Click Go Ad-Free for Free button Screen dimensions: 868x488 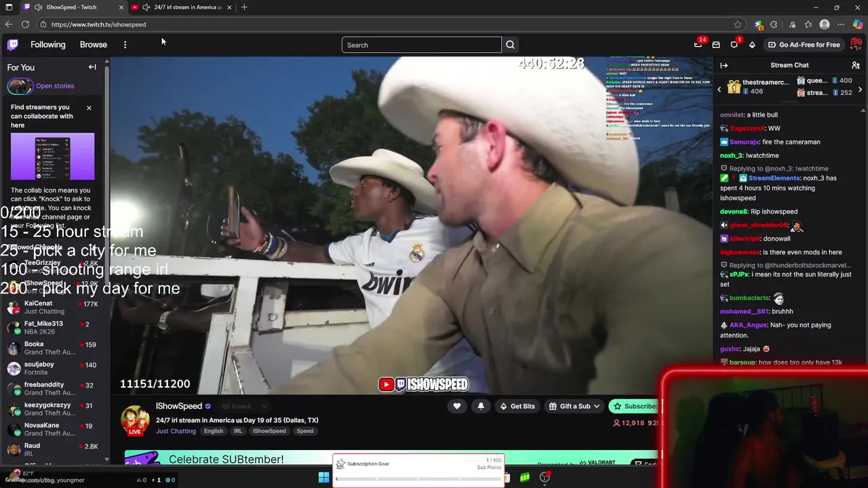(804, 45)
